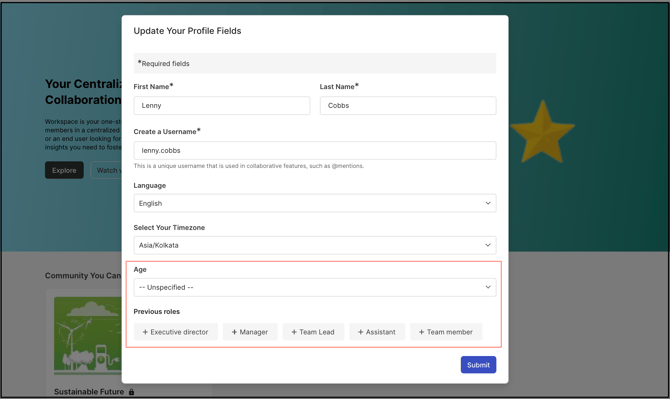Click the Select Your Timezone label

(x=169, y=228)
